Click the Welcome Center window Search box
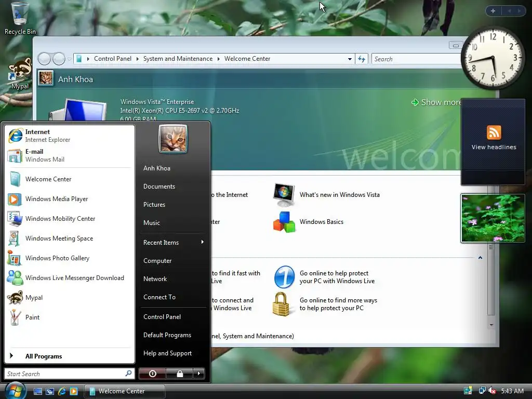532x399 pixels. pyautogui.click(x=417, y=59)
